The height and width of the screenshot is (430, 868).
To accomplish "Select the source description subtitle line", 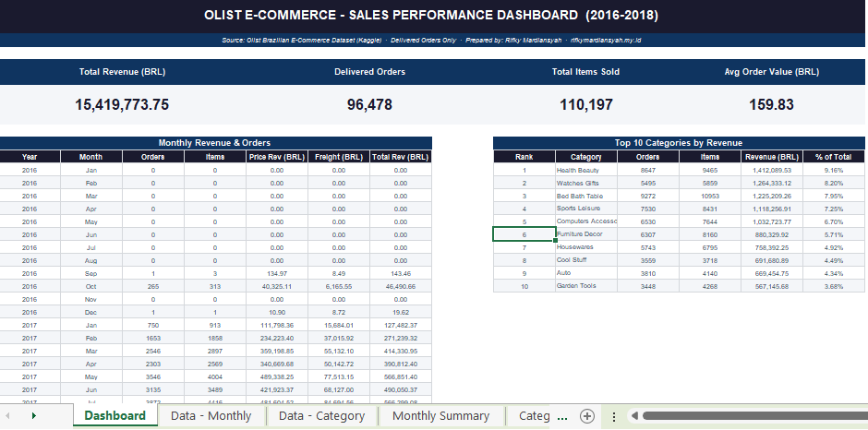I will coord(431,40).
